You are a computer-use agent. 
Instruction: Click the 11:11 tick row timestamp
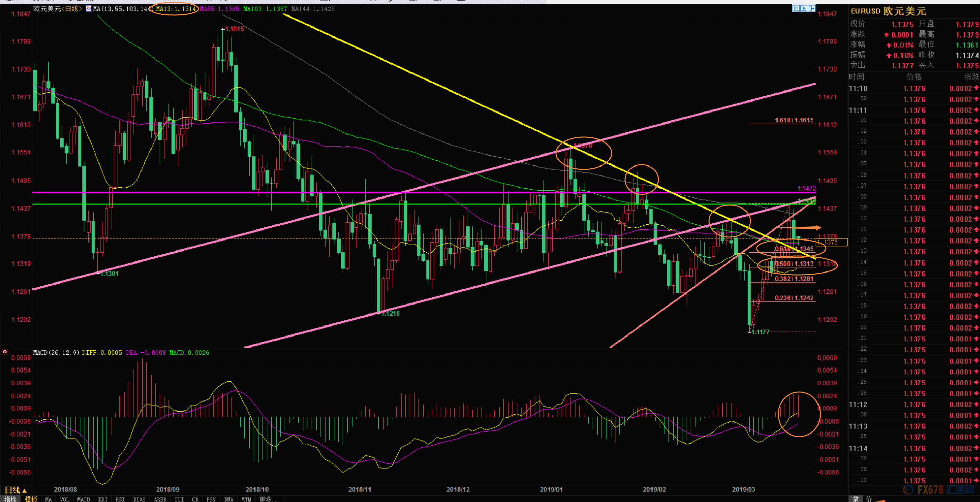point(858,110)
